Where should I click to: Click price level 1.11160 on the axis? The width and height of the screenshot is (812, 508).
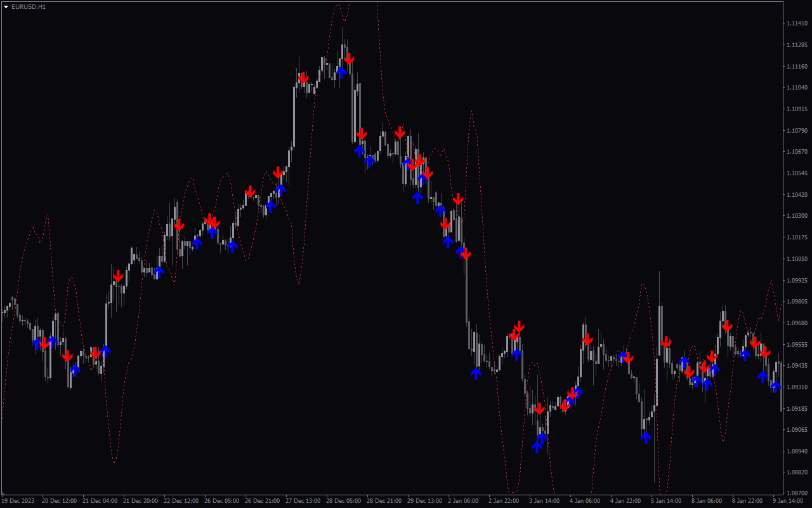tap(797, 67)
